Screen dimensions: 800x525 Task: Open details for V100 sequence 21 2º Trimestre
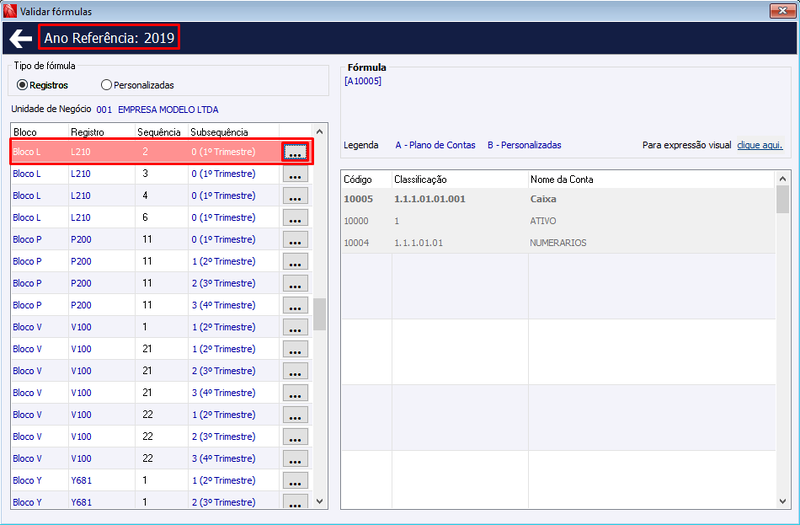295,349
